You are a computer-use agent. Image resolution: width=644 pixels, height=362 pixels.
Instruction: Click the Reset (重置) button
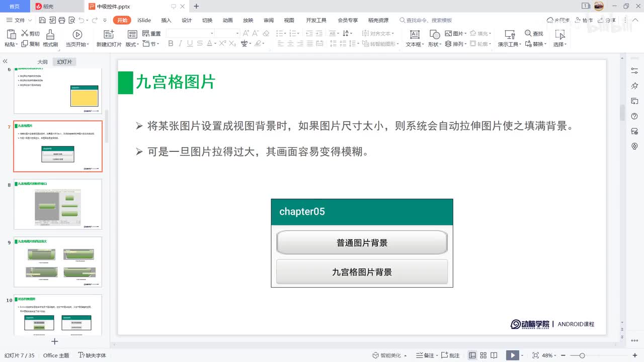(151, 34)
